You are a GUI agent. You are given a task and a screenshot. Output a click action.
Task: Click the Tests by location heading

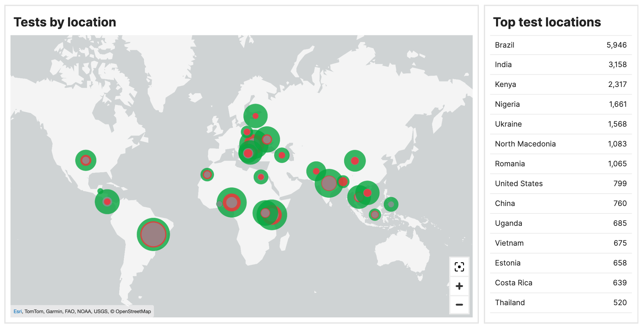[65, 22]
